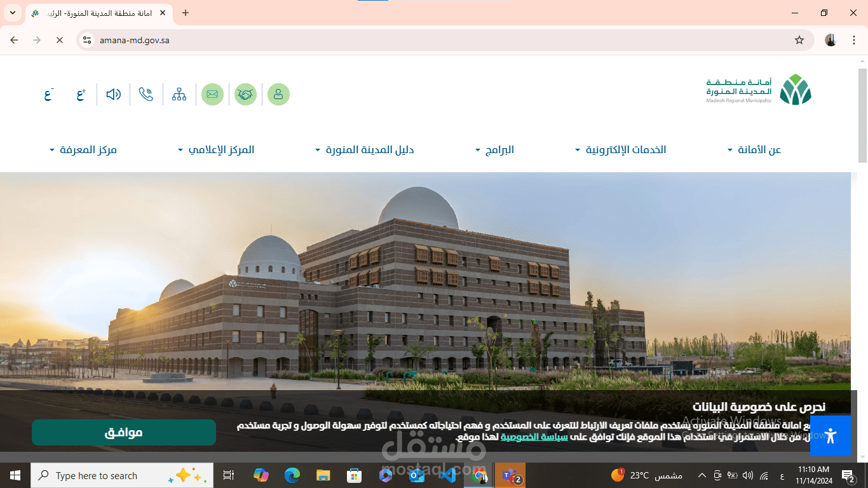
Task: Click the موافق consent button
Action: tap(124, 433)
